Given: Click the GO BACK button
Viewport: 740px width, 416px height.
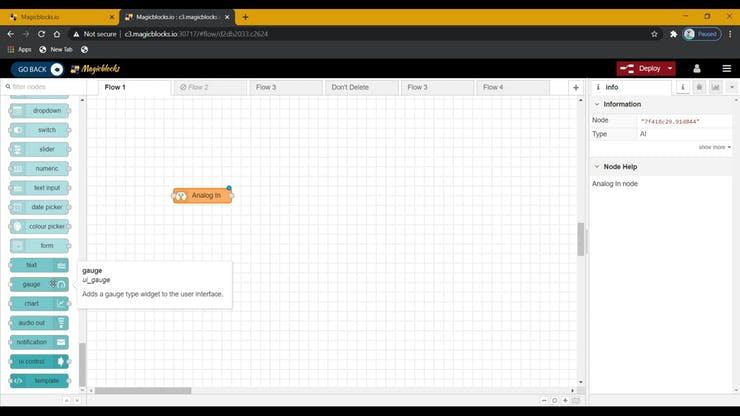Looking at the screenshot, I should (x=37, y=69).
